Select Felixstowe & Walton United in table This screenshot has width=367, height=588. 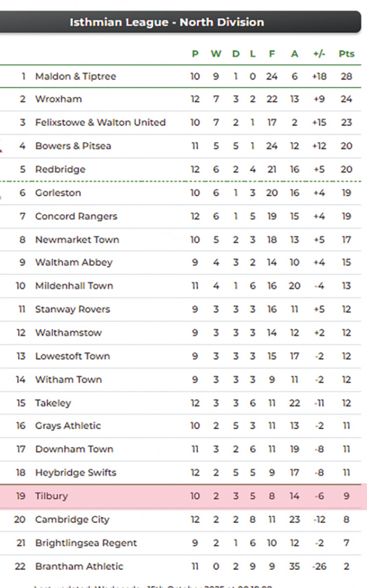[100, 122]
